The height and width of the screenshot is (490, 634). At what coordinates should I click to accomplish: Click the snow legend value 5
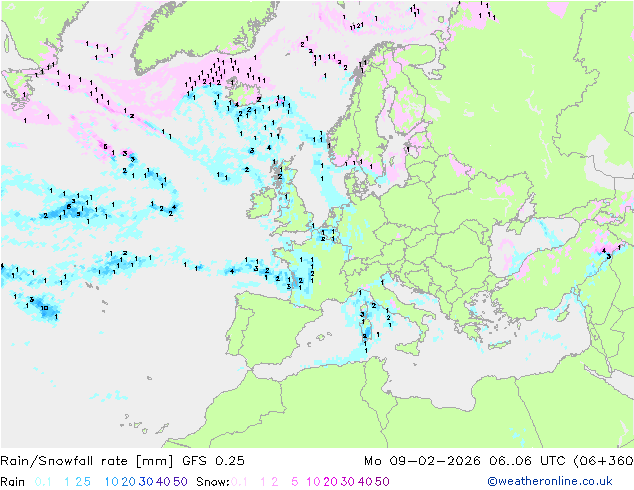[x=295, y=482]
